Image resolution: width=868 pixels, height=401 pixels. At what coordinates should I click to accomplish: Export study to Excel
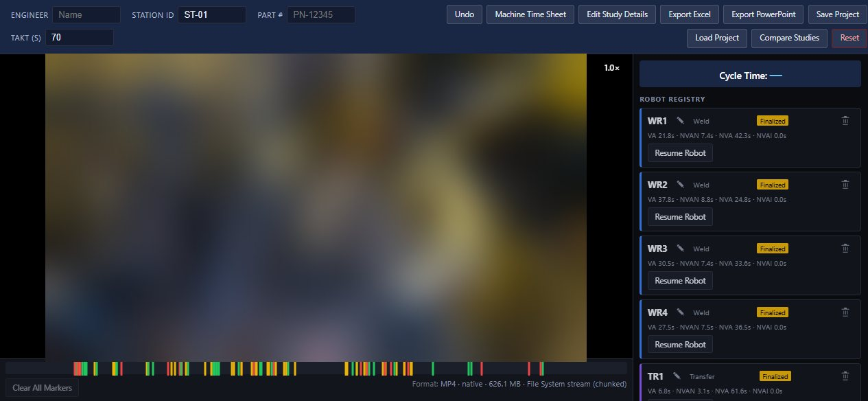click(x=689, y=14)
